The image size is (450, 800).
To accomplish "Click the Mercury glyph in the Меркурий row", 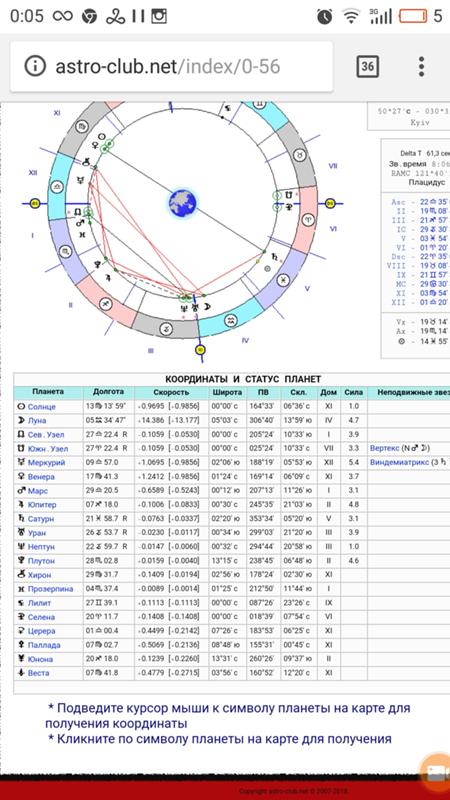I will 21,463.
